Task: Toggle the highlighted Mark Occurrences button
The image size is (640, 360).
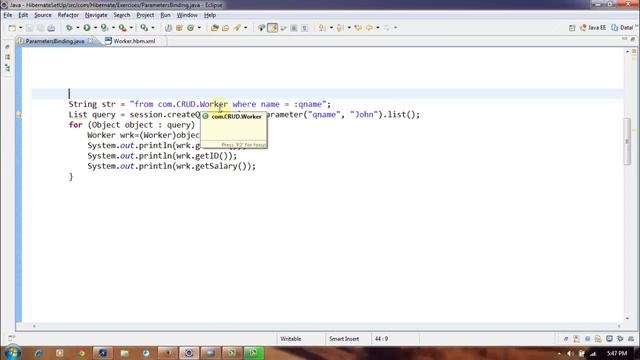Action: point(273,28)
